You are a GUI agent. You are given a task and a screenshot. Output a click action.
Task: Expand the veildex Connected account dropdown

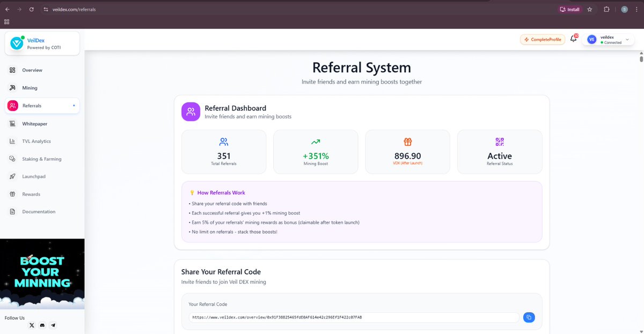click(x=609, y=40)
